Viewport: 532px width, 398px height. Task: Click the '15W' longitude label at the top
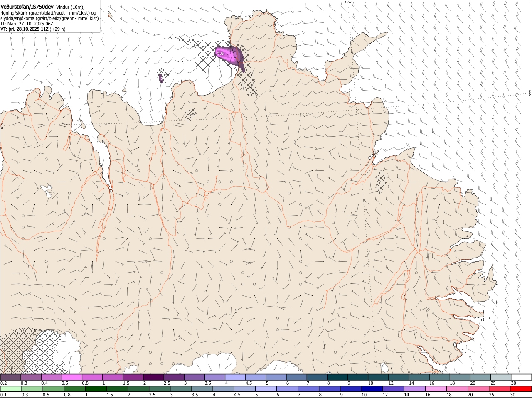click(x=348, y=2)
